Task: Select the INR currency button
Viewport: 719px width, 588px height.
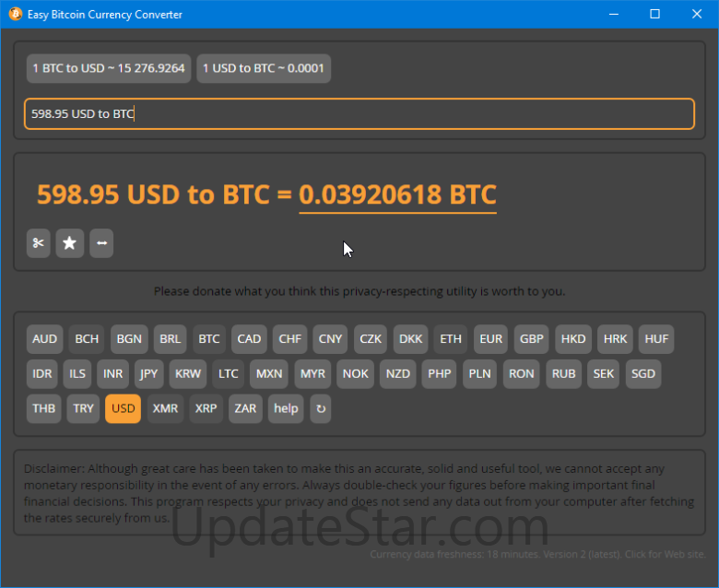Action: [x=112, y=374]
